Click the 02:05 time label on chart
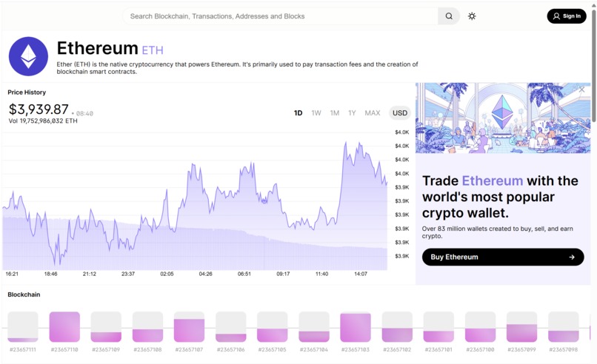Image resolution: width=597 pixels, height=364 pixels. pos(167,274)
